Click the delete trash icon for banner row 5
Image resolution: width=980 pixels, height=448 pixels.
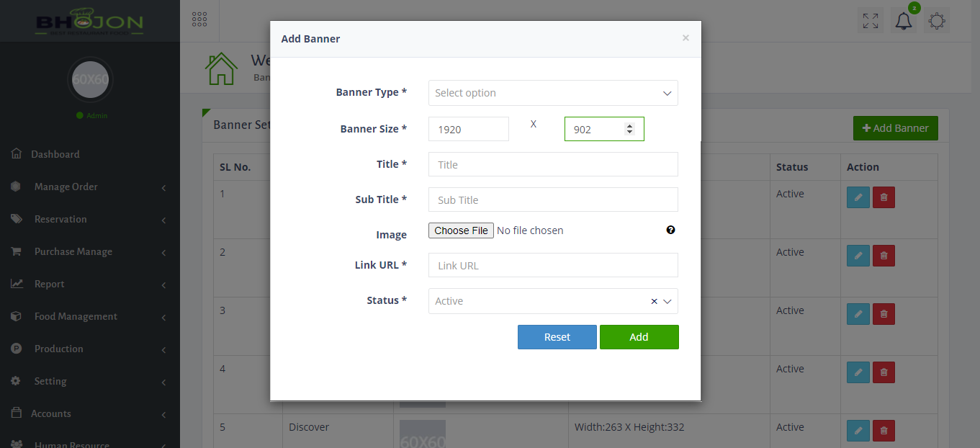884,430
